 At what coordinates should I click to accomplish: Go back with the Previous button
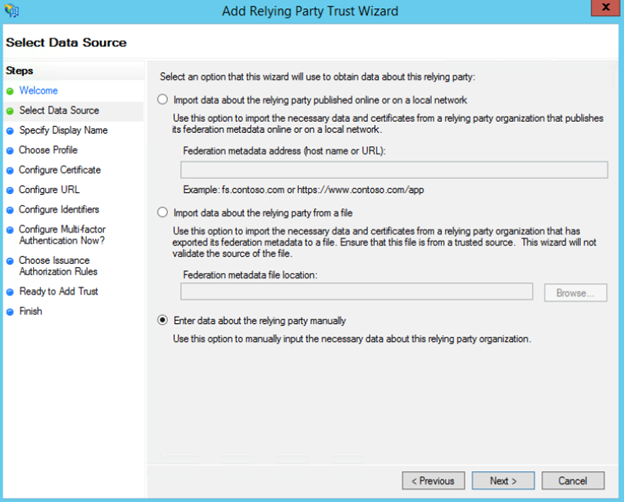[434, 481]
